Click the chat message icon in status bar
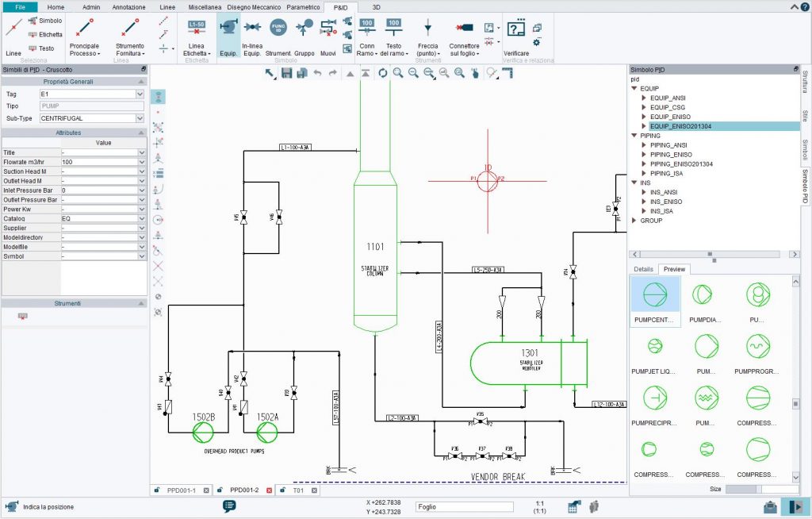812x519 pixels. 230,506
